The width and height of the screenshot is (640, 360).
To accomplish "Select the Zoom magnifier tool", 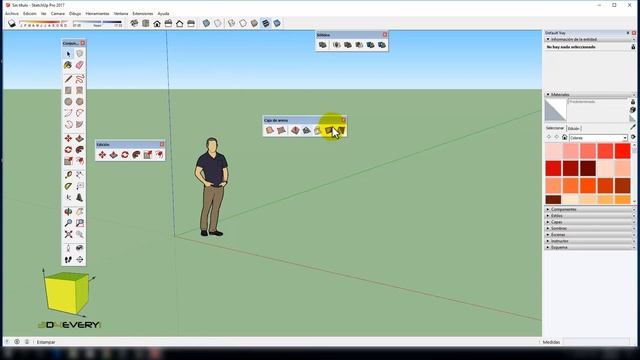I will click(x=68, y=223).
